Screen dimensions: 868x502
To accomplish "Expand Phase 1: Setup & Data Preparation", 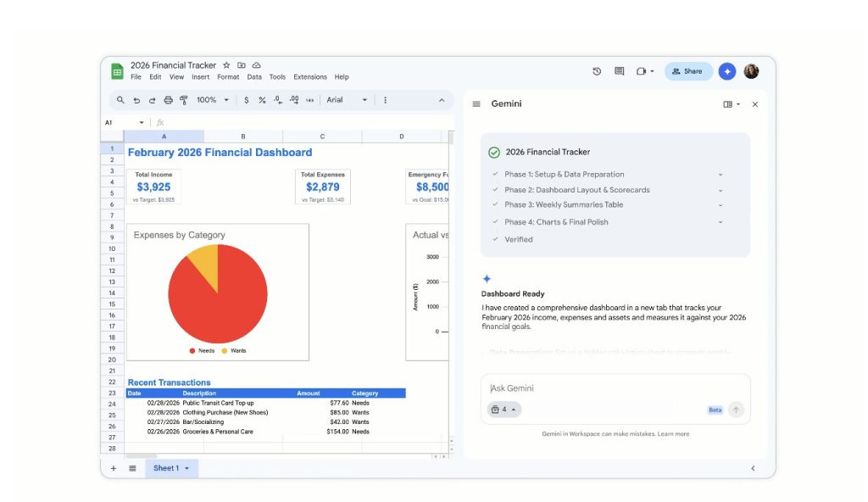I will pos(721,175).
